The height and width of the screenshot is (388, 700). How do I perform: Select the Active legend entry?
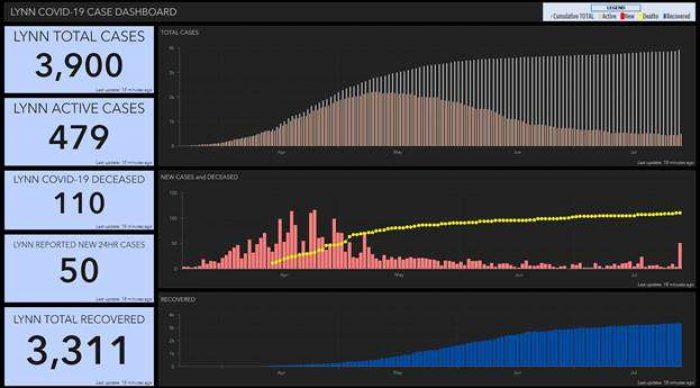click(x=608, y=16)
